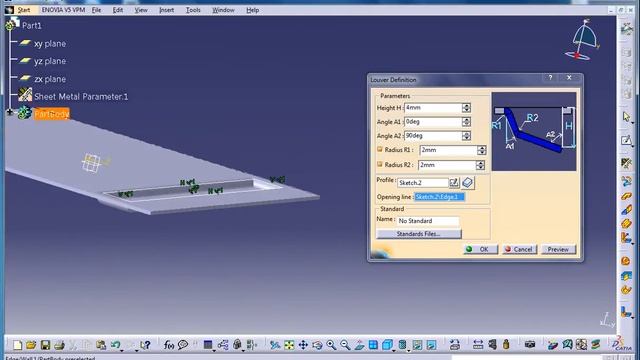Toggle the Radius R1 checkbox
The image size is (640, 360).
380,149
